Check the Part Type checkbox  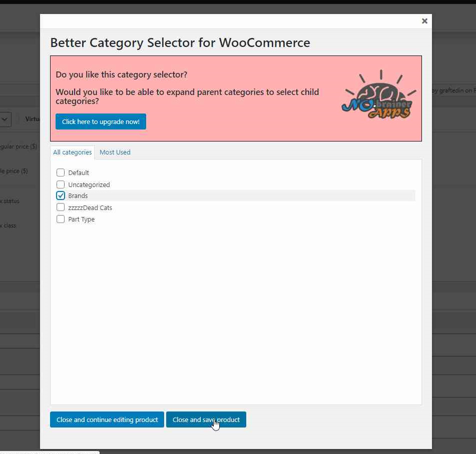[x=61, y=219]
